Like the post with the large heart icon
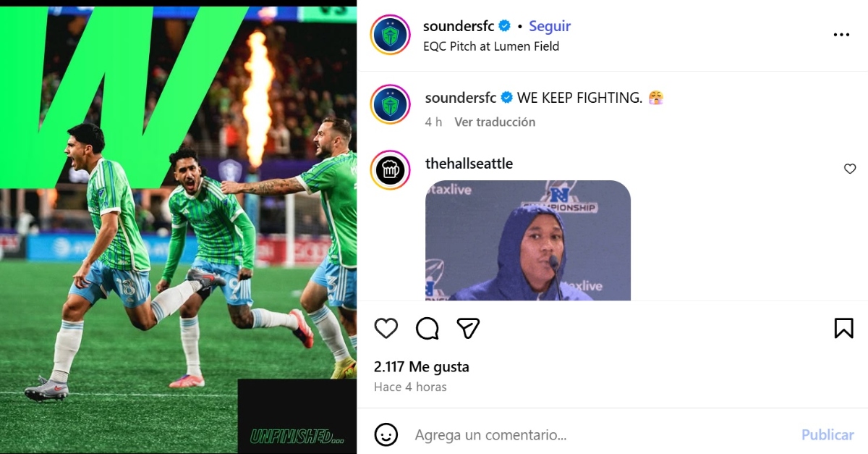Image resolution: width=868 pixels, height=454 pixels. (x=386, y=329)
